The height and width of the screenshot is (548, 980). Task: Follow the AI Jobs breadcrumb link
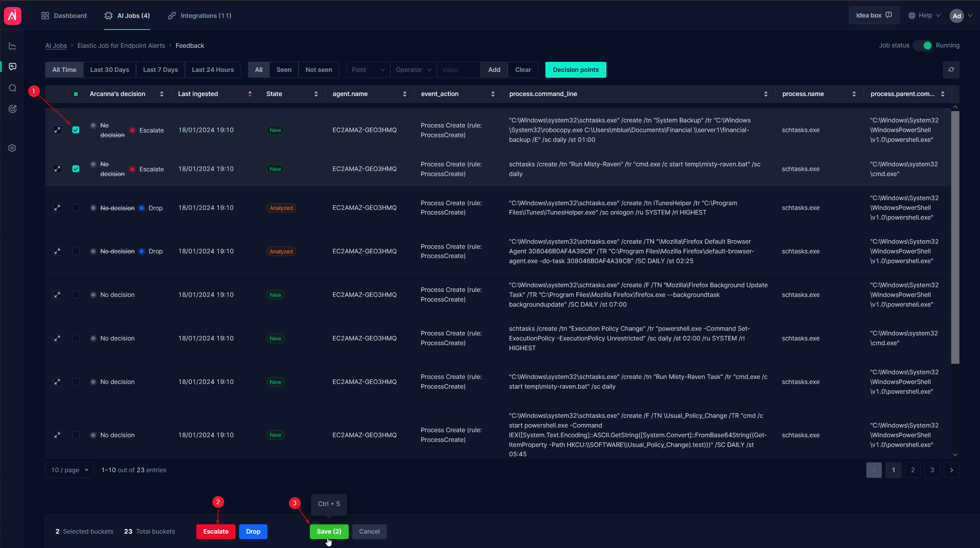pos(56,45)
